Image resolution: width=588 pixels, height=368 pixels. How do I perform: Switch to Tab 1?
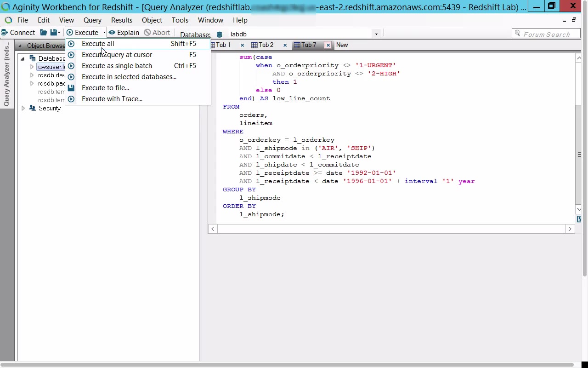coord(223,45)
